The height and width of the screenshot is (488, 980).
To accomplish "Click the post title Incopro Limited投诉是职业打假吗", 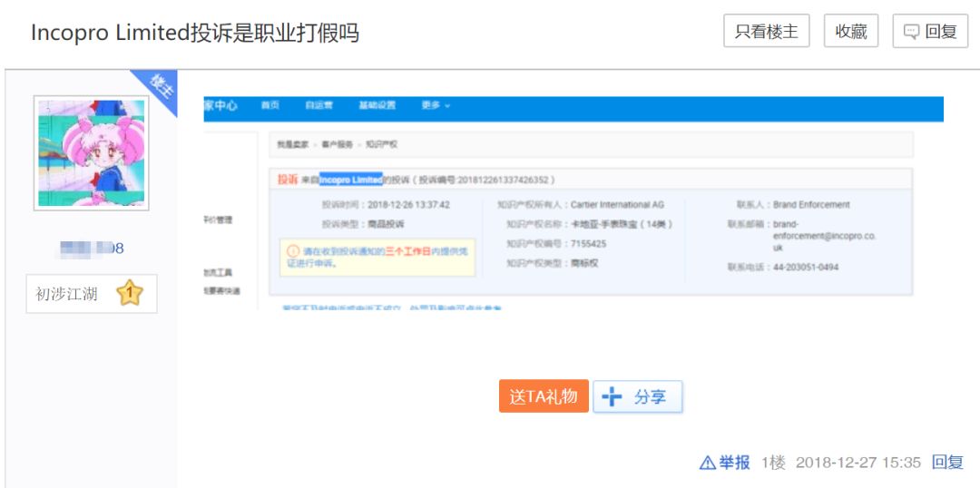I will click(195, 33).
